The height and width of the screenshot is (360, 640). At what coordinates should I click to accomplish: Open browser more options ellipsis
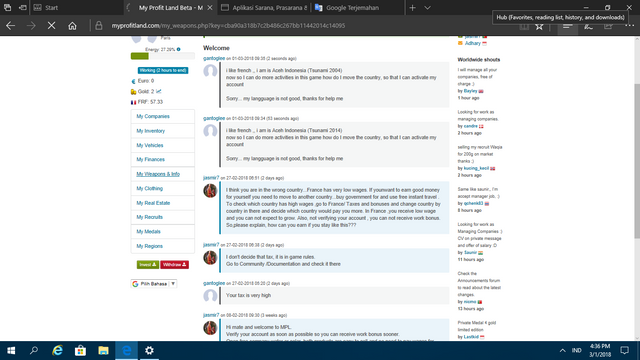click(x=629, y=26)
